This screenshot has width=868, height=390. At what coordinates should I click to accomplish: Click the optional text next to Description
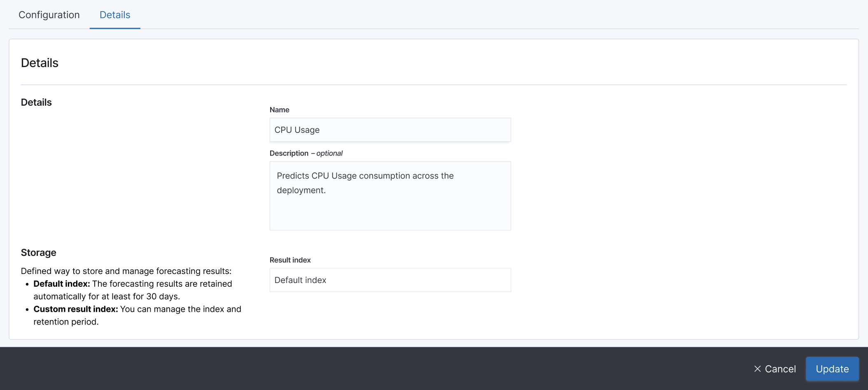tap(329, 153)
